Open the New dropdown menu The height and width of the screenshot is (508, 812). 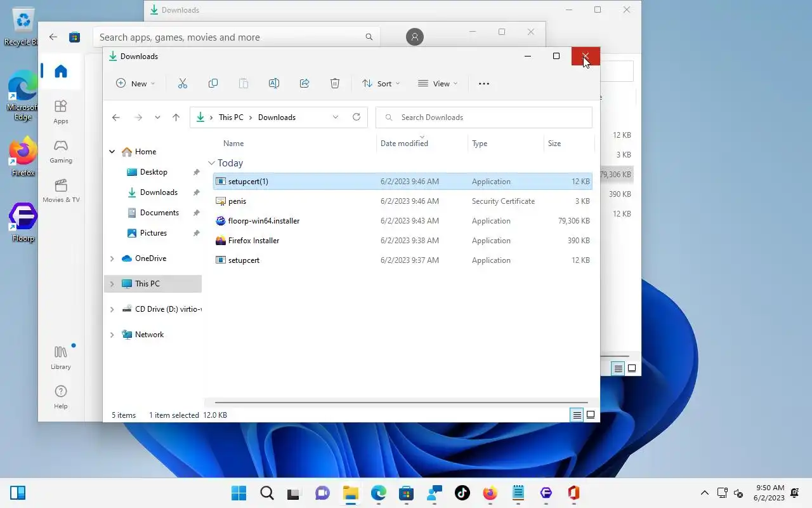pos(135,83)
